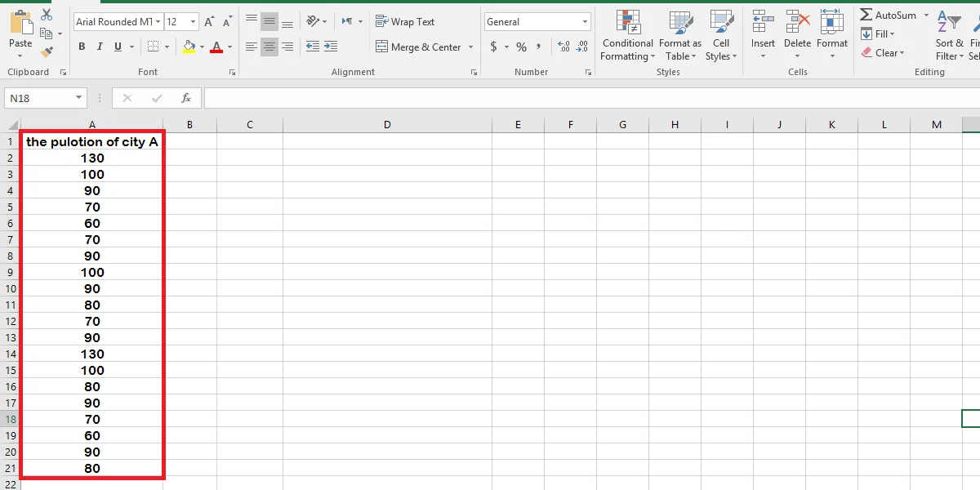
Task: Open Sort & Filter menu
Action: [x=950, y=35]
